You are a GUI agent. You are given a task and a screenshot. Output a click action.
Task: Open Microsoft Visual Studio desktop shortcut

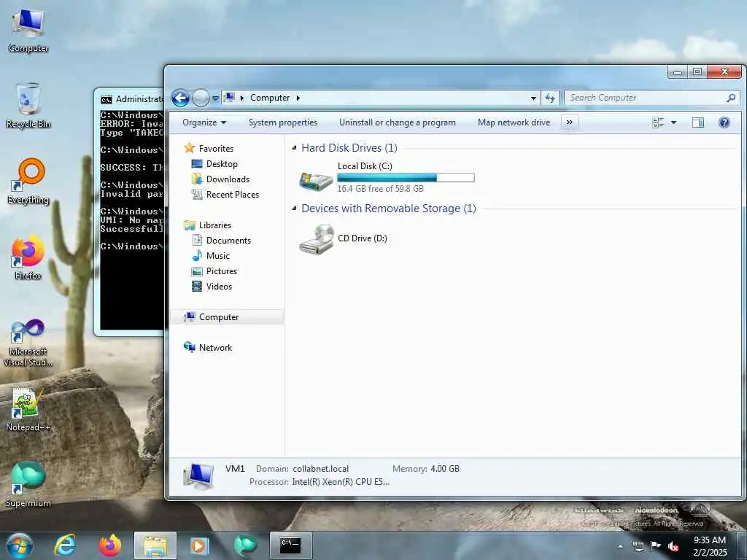pyautogui.click(x=28, y=343)
